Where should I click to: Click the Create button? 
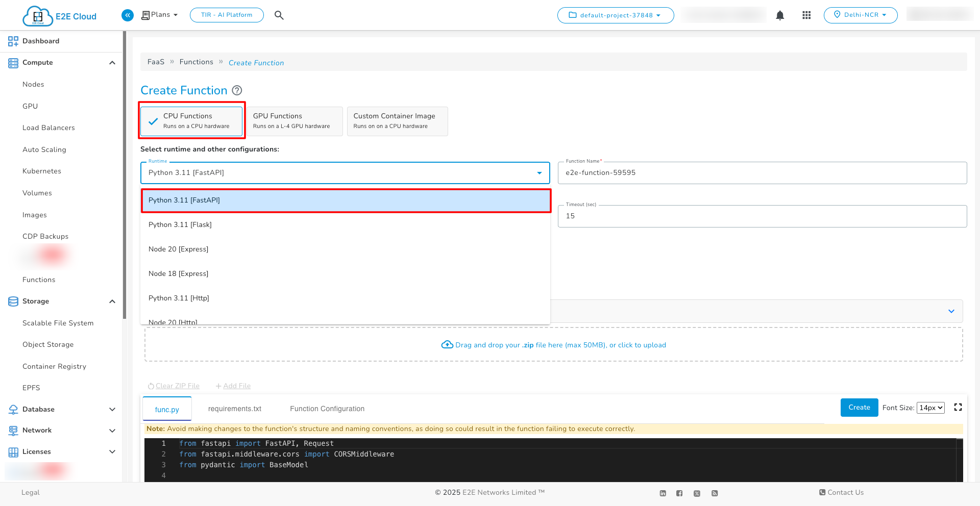pos(860,408)
